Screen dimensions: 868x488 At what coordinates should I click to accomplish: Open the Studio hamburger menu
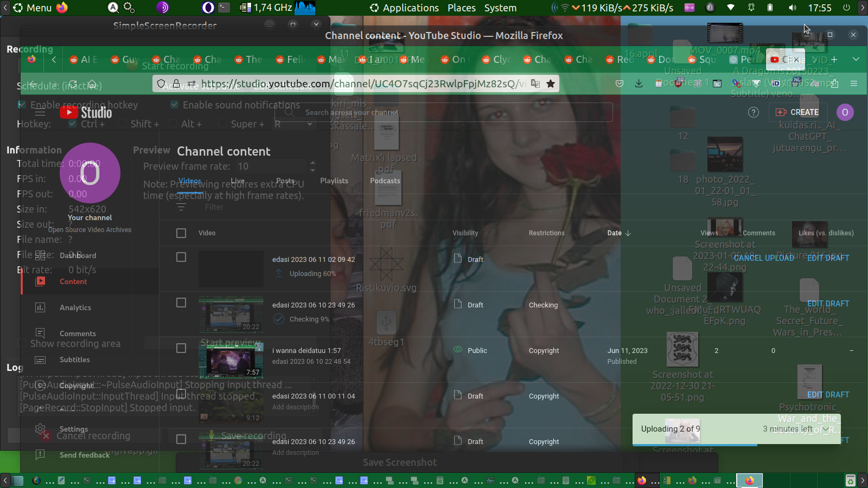[x=40, y=112]
